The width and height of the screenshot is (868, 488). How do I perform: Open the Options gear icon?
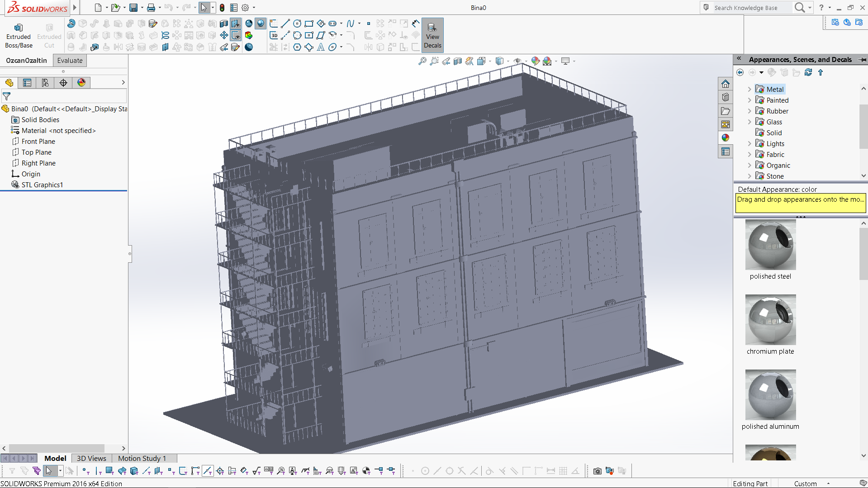coord(245,8)
